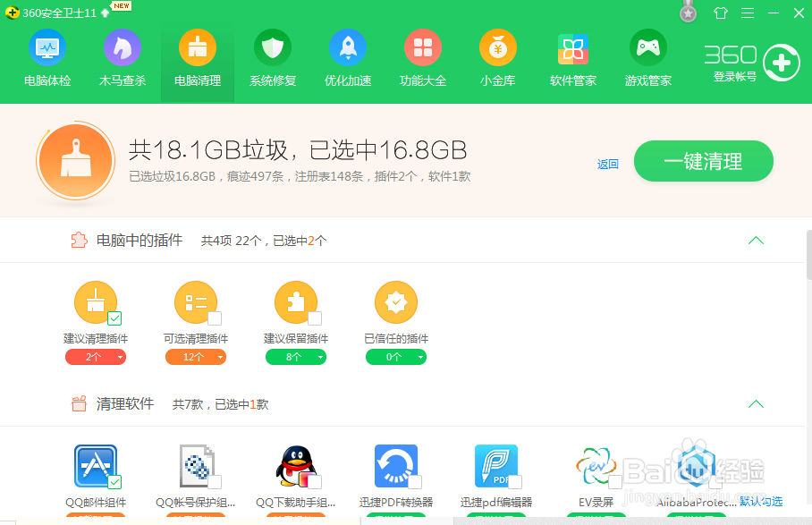The height and width of the screenshot is (525, 812).
Task: Open 优化加速 rocket icon
Action: (x=348, y=47)
